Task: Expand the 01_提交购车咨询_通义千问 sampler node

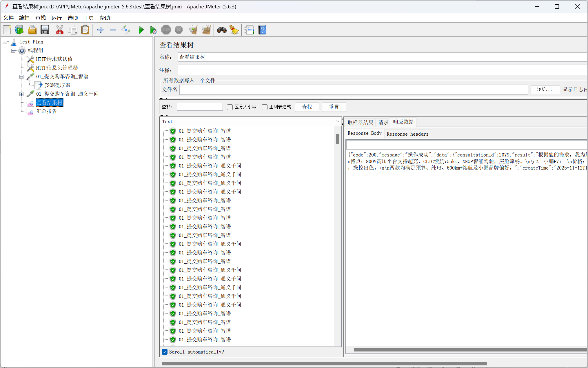Action: [21, 94]
